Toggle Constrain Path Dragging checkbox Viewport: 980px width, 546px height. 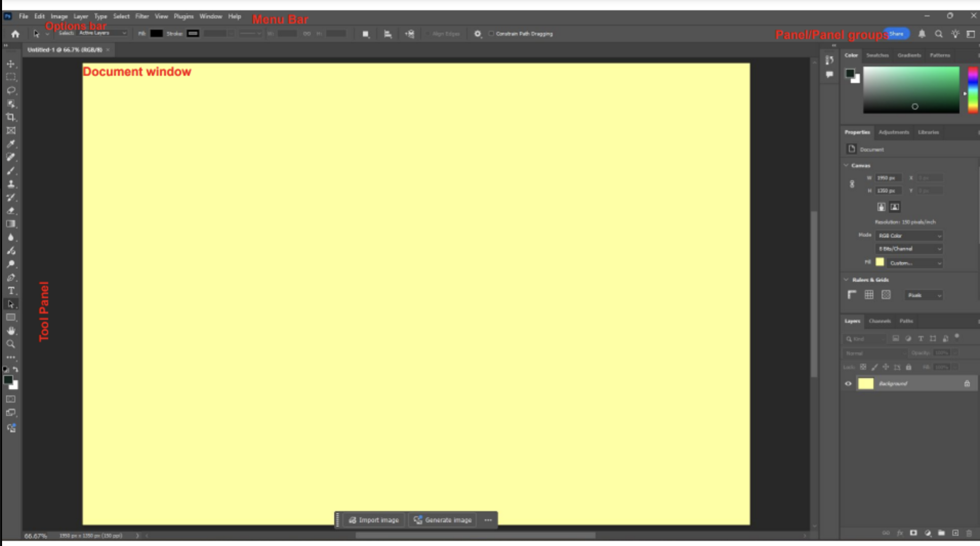pyautogui.click(x=491, y=34)
